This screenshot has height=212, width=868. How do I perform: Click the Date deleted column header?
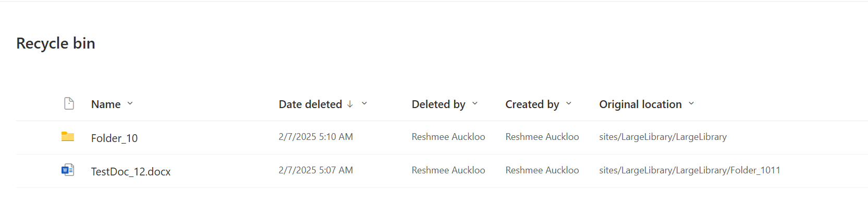coord(310,104)
